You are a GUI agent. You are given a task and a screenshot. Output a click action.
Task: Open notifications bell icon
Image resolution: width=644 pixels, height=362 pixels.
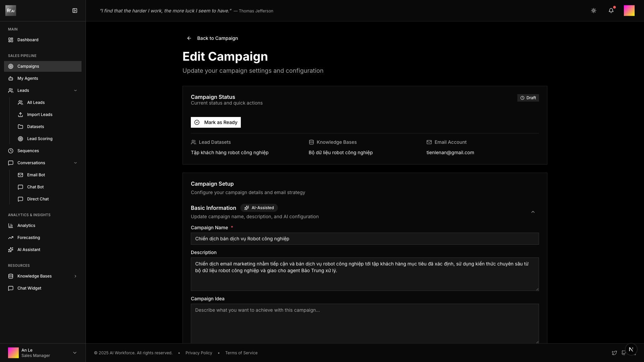click(x=611, y=11)
